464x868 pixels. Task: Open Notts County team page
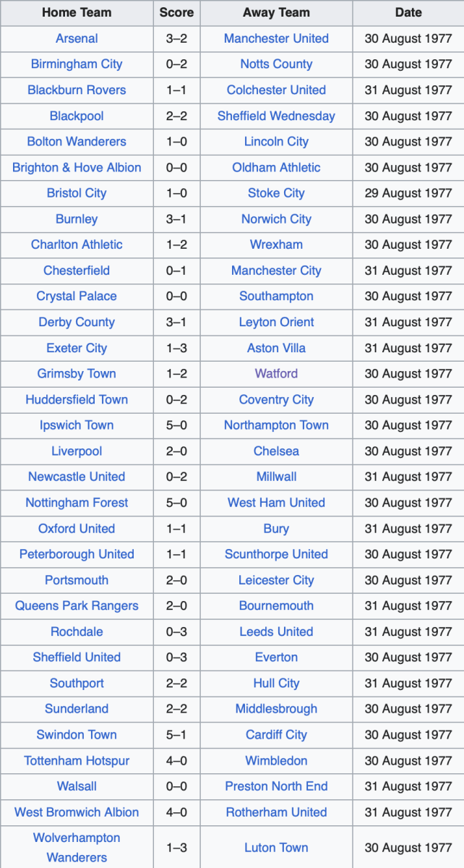click(276, 64)
